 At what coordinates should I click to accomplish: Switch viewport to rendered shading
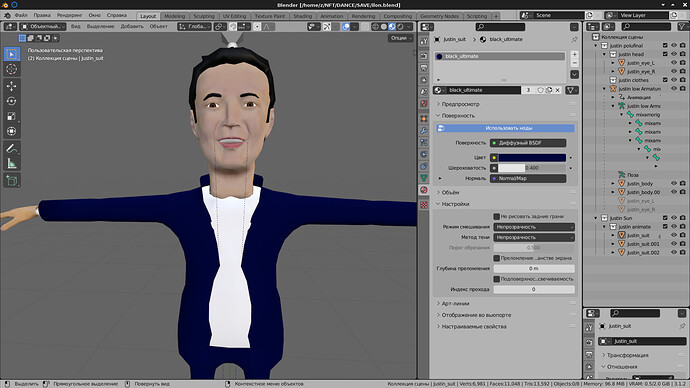(x=400, y=26)
